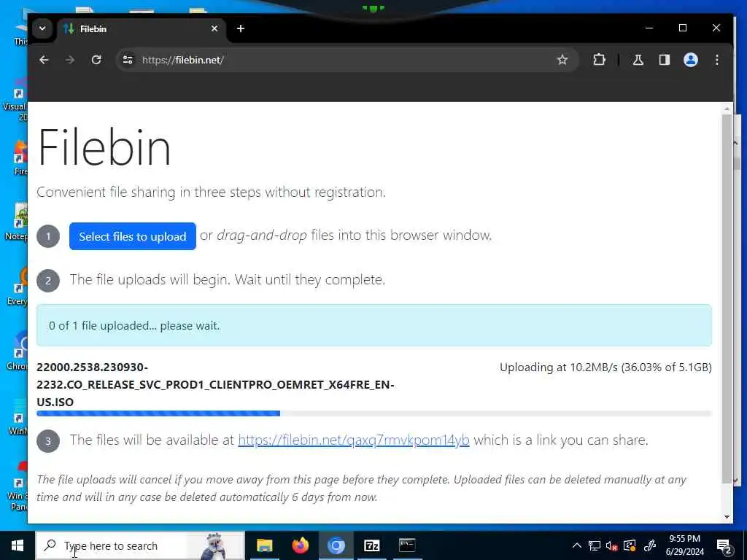
Task: Click Select files to upload button
Action: point(133,236)
